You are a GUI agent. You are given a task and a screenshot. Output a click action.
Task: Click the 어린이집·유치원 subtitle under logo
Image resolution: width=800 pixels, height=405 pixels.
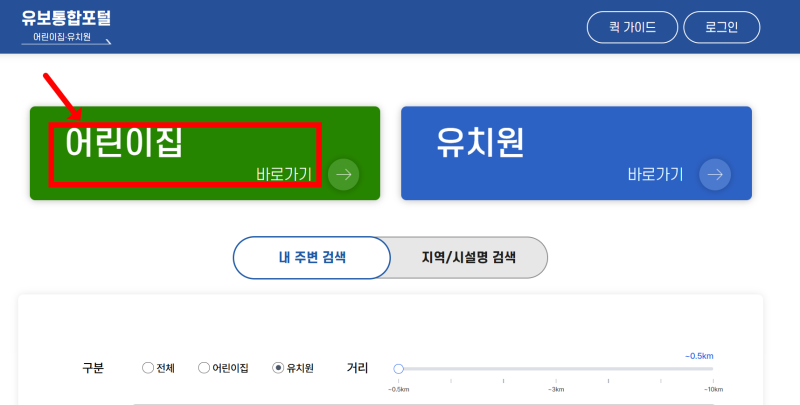(x=62, y=37)
